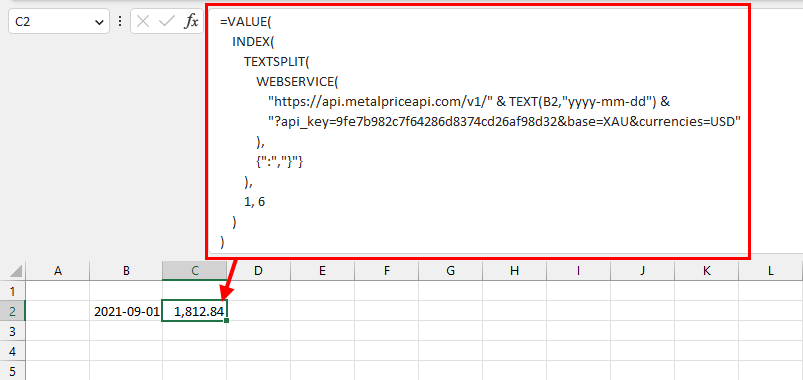Click the WEBSERVICE( line in formula bar
803x380 pixels.
coord(298,81)
